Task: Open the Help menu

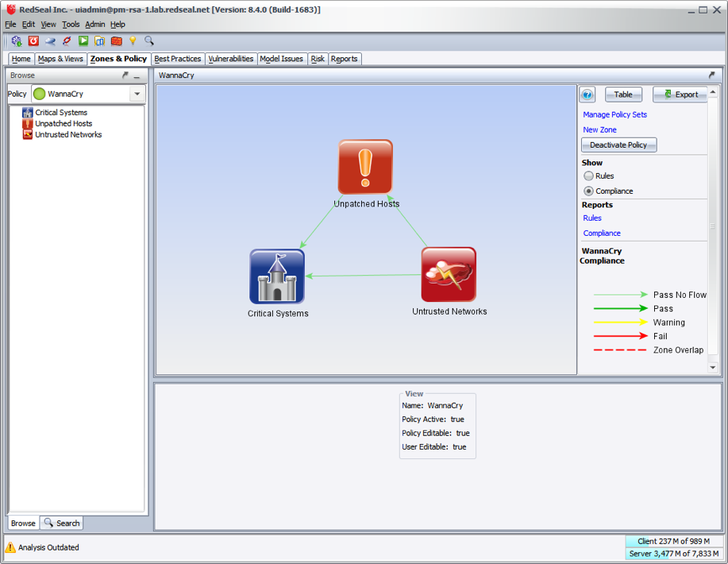Action: coord(117,24)
